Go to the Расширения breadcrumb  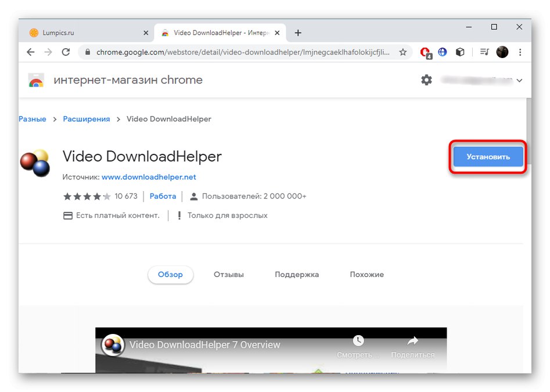tap(87, 119)
